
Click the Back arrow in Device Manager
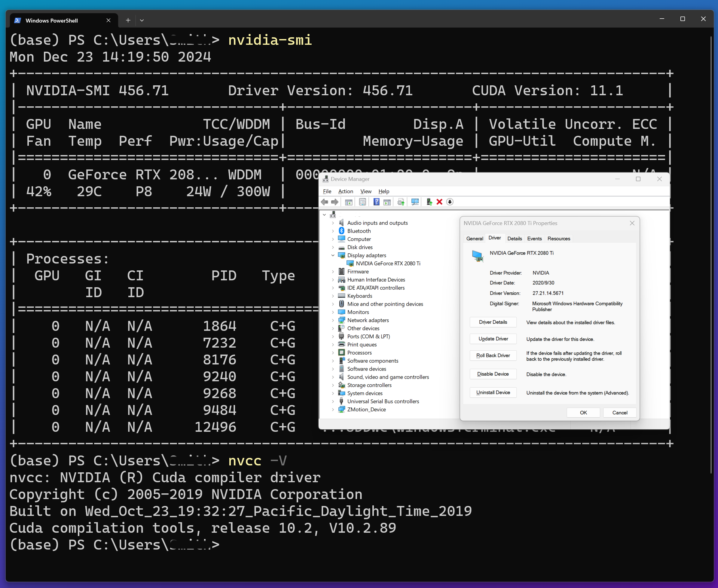tap(324, 202)
